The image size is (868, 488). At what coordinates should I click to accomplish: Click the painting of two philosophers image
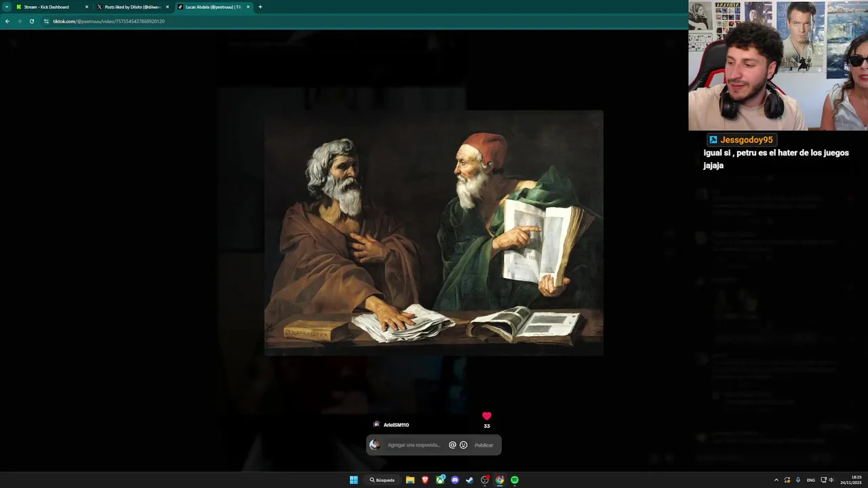[433, 232]
